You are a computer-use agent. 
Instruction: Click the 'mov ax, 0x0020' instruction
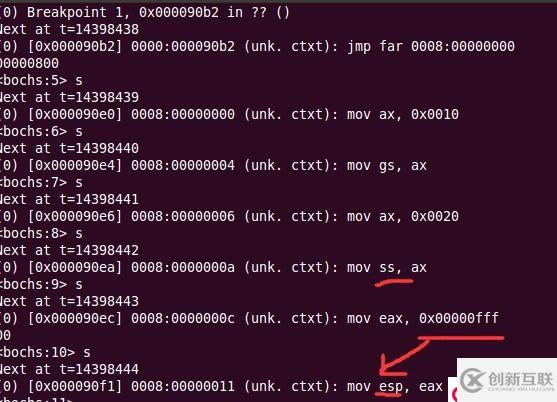point(403,216)
